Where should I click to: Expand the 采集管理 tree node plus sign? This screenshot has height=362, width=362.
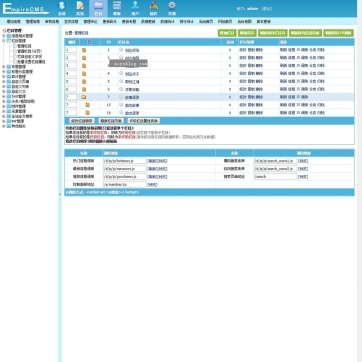coord(4,111)
